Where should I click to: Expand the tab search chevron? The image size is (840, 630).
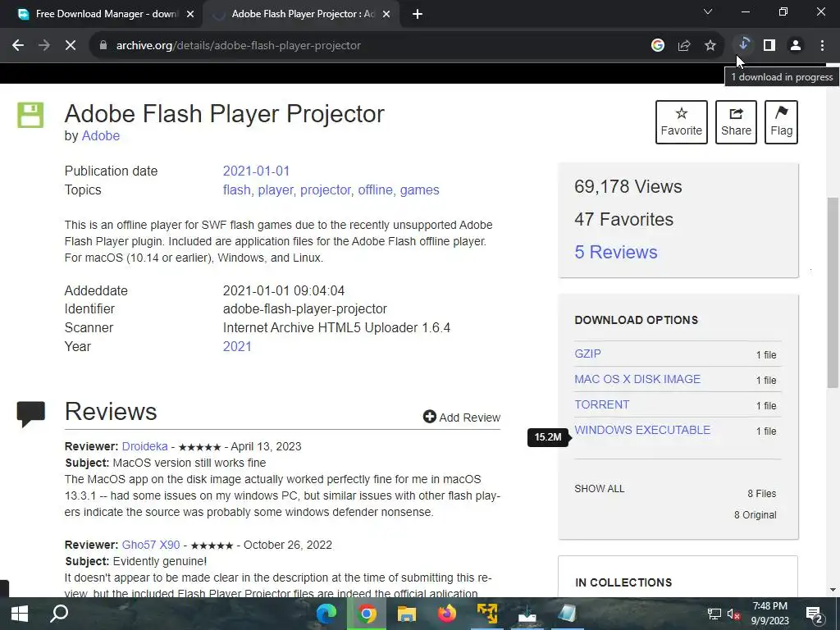coord(708,11)
